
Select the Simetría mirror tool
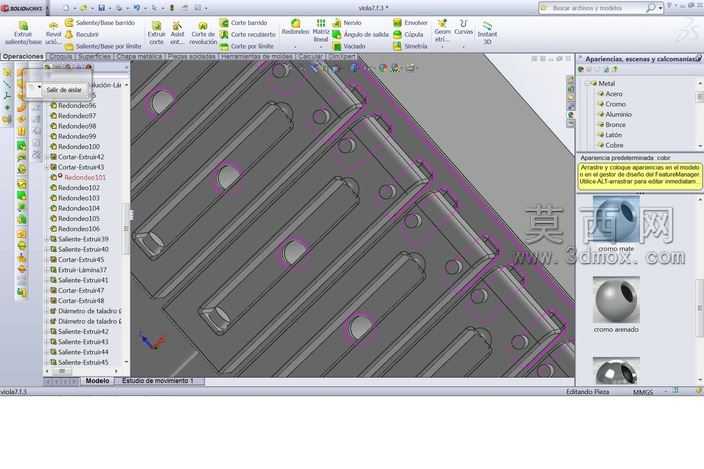point(410,46)
